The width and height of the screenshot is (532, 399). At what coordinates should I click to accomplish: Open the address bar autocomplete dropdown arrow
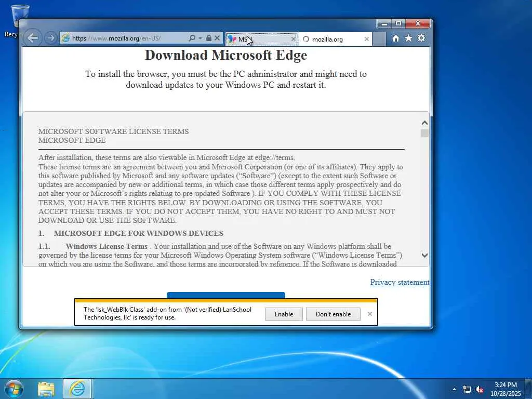(x=200, y=38)
